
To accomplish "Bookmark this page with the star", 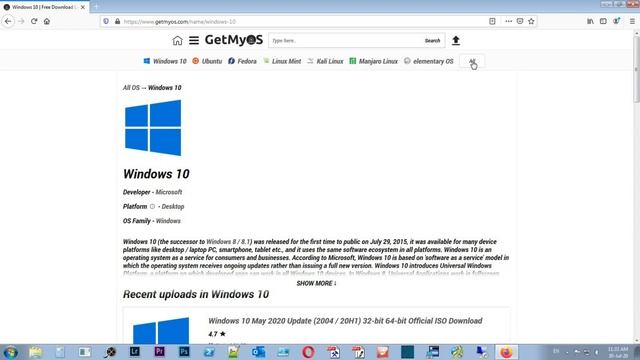I will coord(531,21).
